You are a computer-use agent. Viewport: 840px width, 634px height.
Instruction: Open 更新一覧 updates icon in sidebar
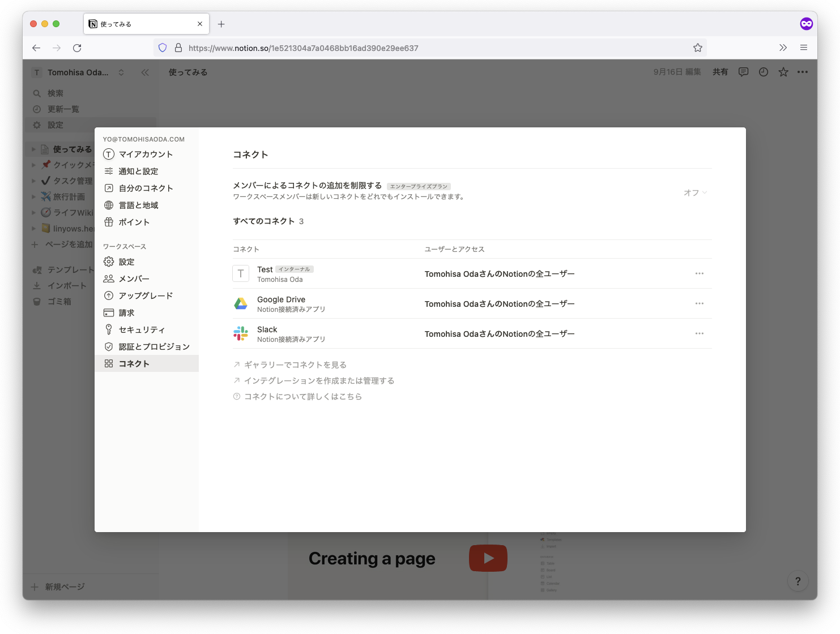36,109
